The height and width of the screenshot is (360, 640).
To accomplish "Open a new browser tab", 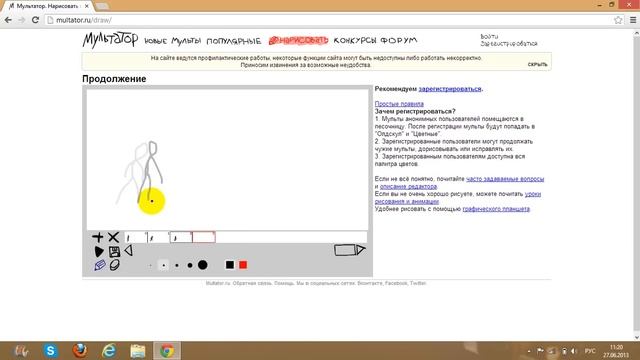I will (x=102, y=6).
